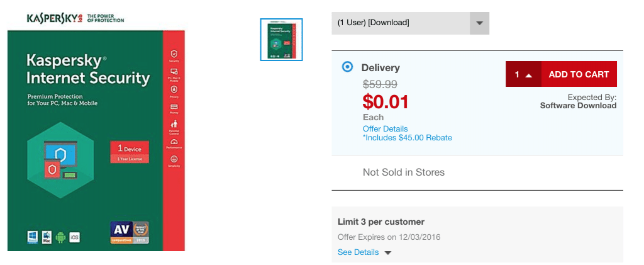Image resolution: width=644 pixels, height=265 pixels.
Task: Click the AV Comparatives award badge
Action: pos(130,232)
